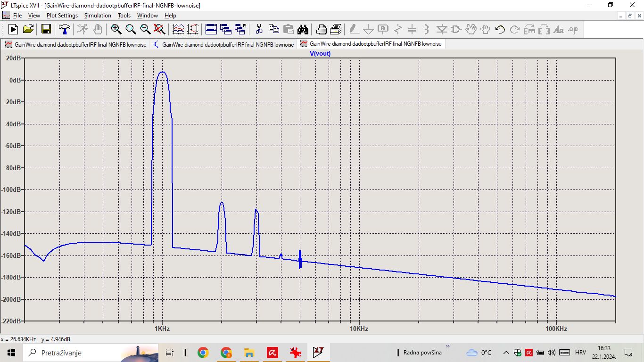Click the Zoom to rectangle magnifier
This screenshot has width=644, height=362.
131,29
